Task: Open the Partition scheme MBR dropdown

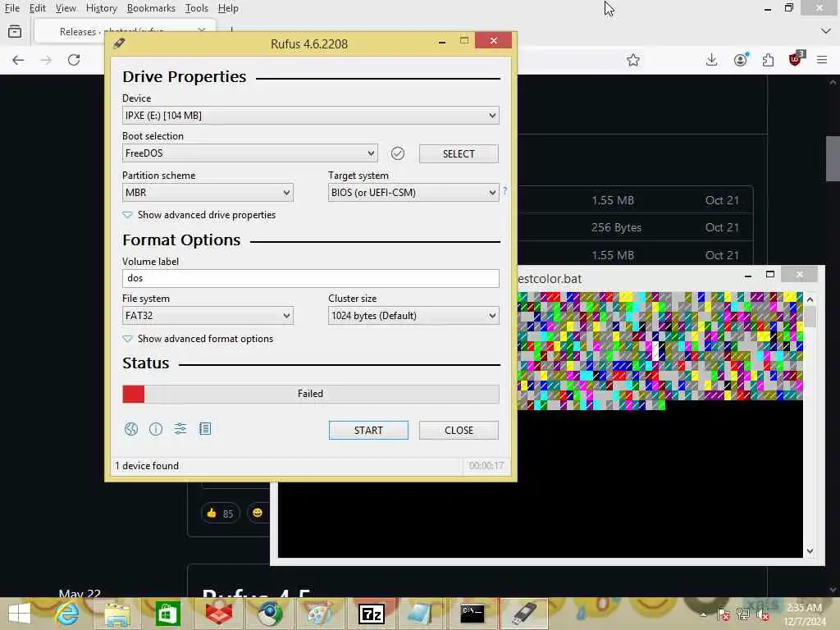Action: point(208,192)
